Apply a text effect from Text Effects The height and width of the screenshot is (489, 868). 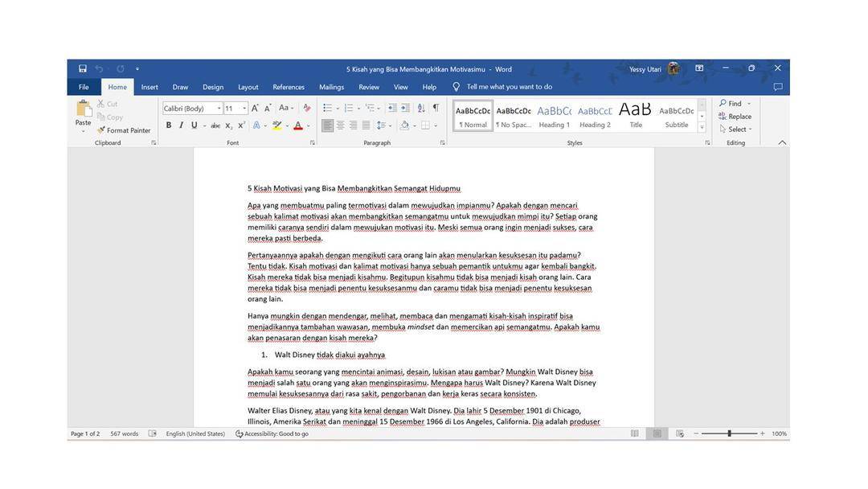(x=256, y=125)
